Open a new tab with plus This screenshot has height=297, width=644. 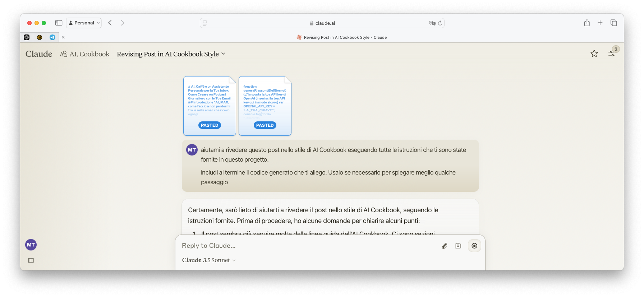pos(600,23)
